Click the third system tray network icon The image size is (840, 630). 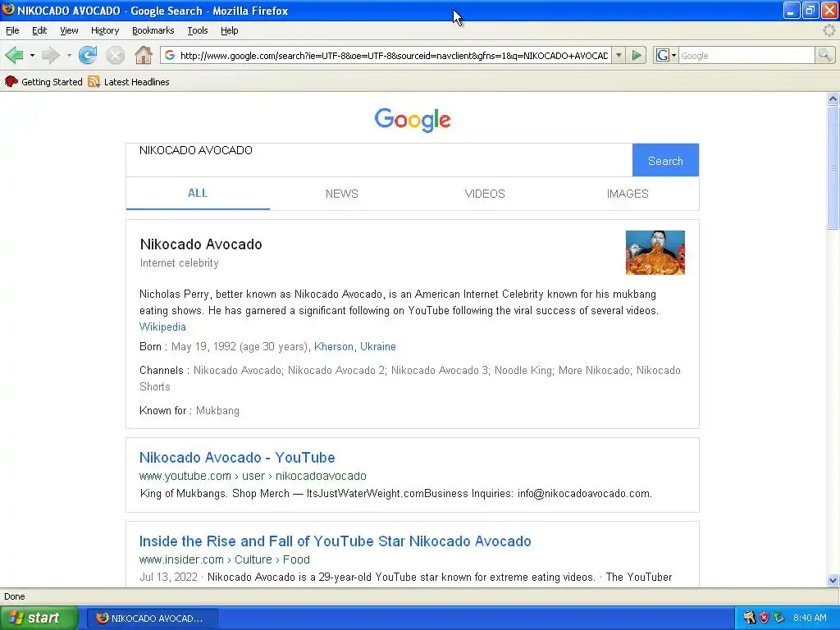[778, 618]
